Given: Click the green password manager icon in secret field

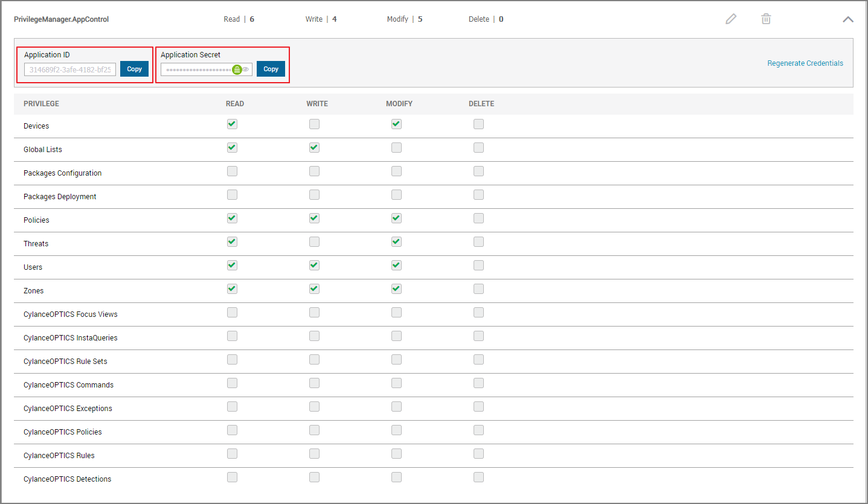Looking at the screenshot, I should pyautogui.click(x=237, y=69).
